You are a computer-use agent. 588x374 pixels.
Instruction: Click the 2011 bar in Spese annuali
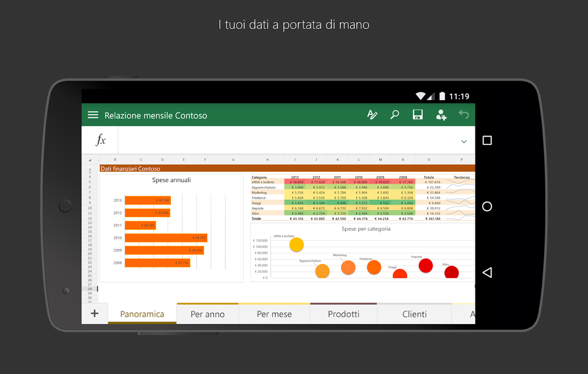[140, 225]
